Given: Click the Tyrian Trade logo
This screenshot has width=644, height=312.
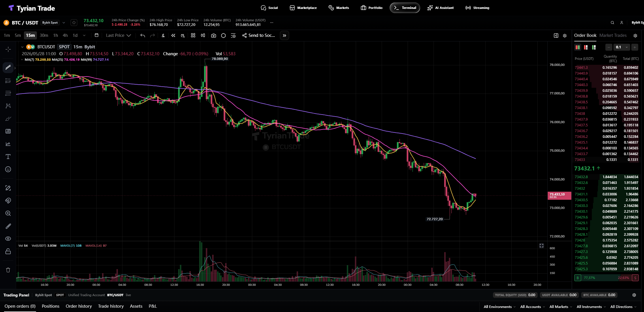Looking at the screenshot, I should click(32, 8).
